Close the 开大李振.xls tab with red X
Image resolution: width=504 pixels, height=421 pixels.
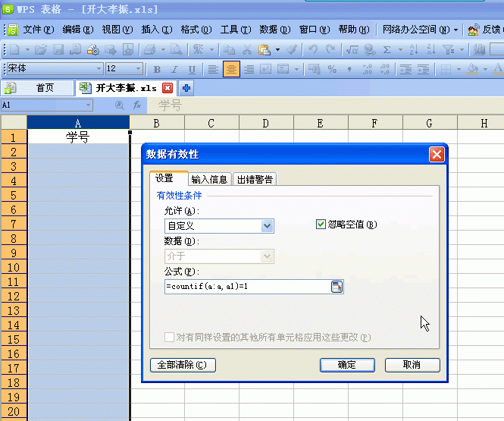pyautogui.click(x=167, y=88)
